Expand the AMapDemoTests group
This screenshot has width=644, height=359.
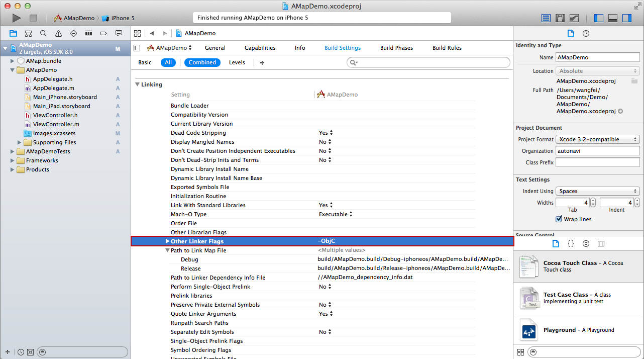coord(13,151)
